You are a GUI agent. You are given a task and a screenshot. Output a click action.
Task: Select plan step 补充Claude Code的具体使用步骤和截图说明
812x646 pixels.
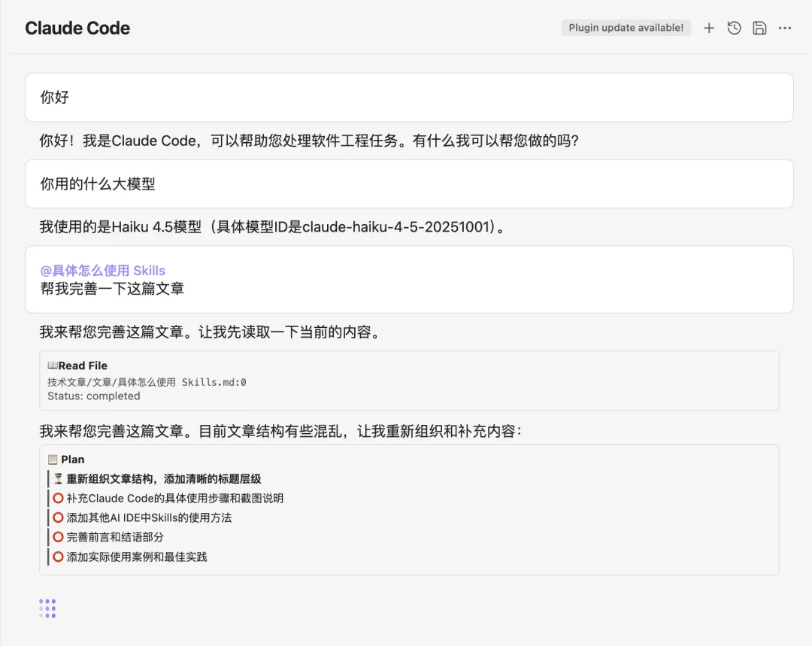click(x=175, y=499)
